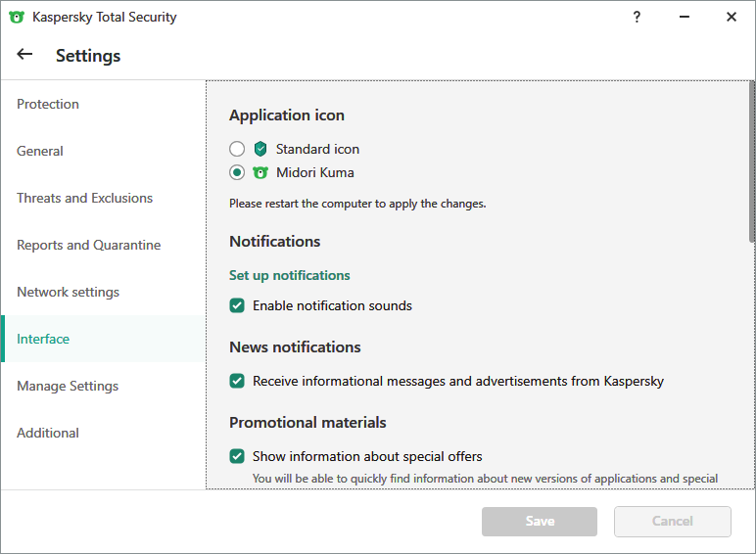
Task: Go to Reports and Quarantine section
Action: pyautogui.click(x=89, y=245)
